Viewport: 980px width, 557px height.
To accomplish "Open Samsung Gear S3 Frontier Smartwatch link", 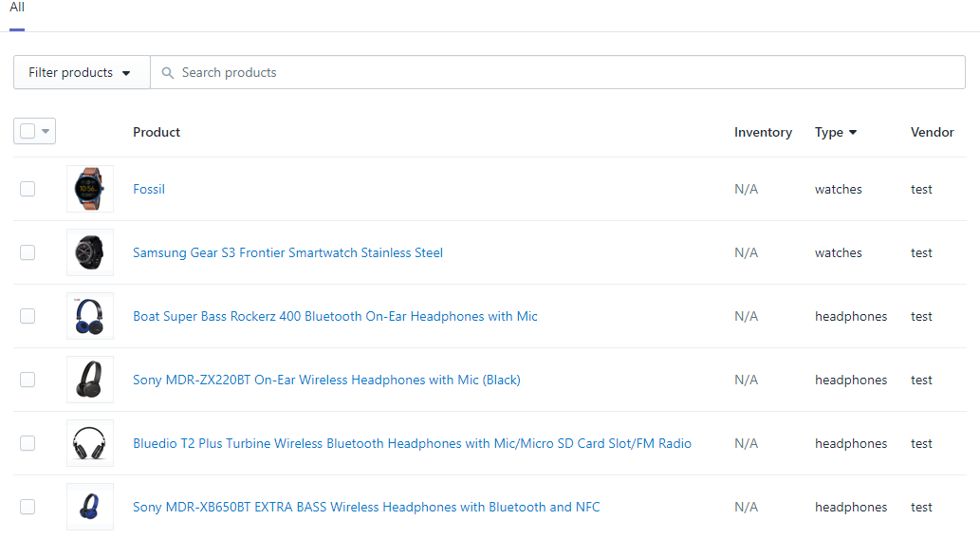I will coord(287,253).
